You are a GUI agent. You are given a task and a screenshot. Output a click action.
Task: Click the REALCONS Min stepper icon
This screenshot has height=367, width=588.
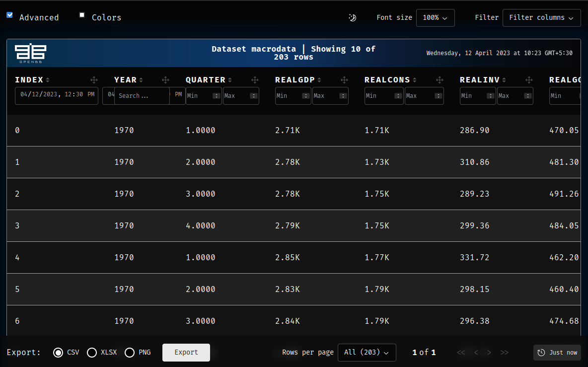398,96
